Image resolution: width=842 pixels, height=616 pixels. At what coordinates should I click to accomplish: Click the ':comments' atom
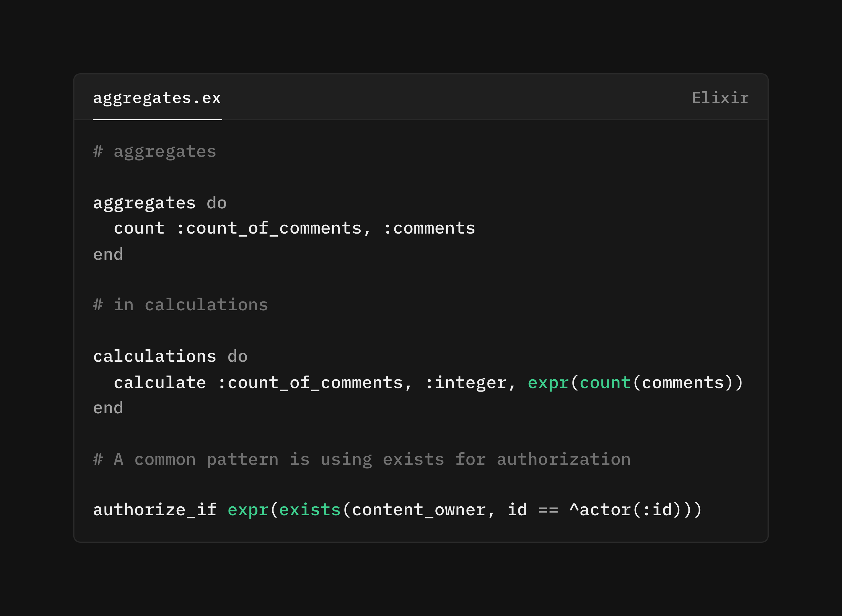coord(429,228)
